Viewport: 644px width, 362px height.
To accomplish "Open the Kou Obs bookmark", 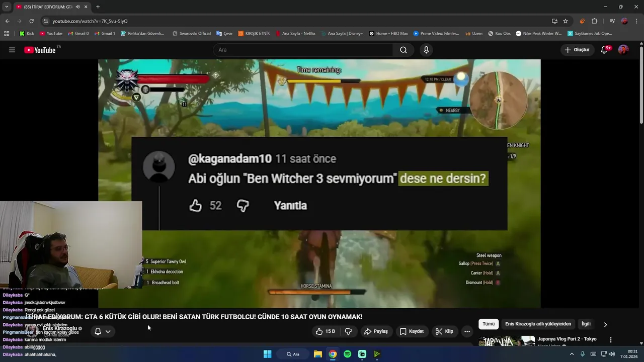I will (x=499, y=34).
